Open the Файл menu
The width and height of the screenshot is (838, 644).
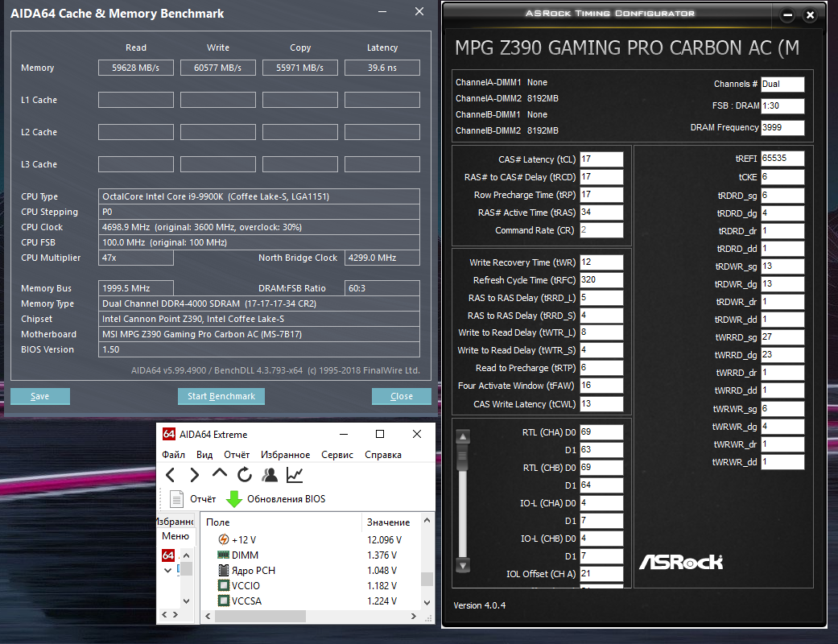point(173,455)
